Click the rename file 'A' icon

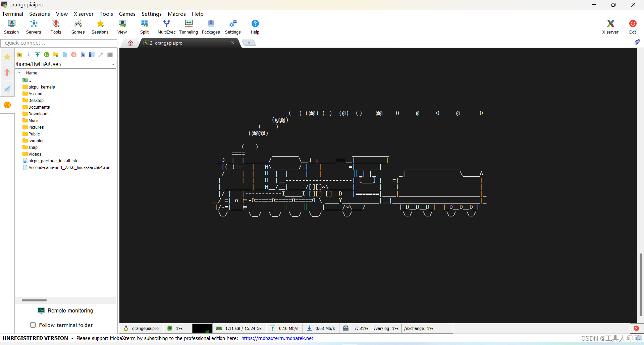click(x=83, y=55)
